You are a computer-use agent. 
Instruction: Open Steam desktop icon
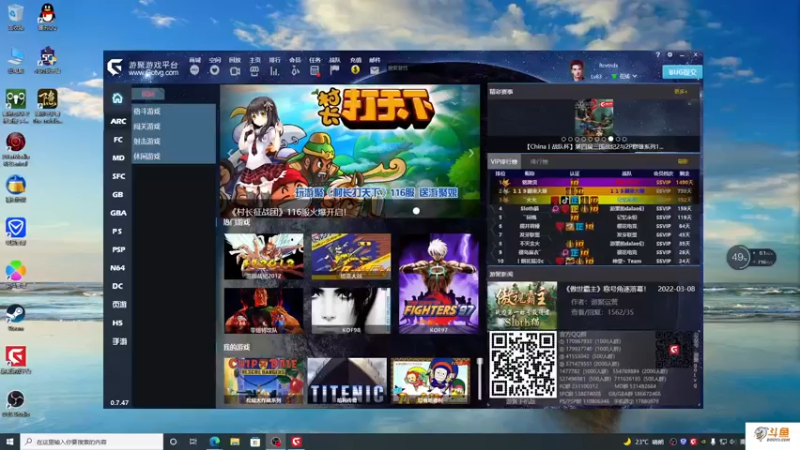pyautogui.click(x=16, y=317)
